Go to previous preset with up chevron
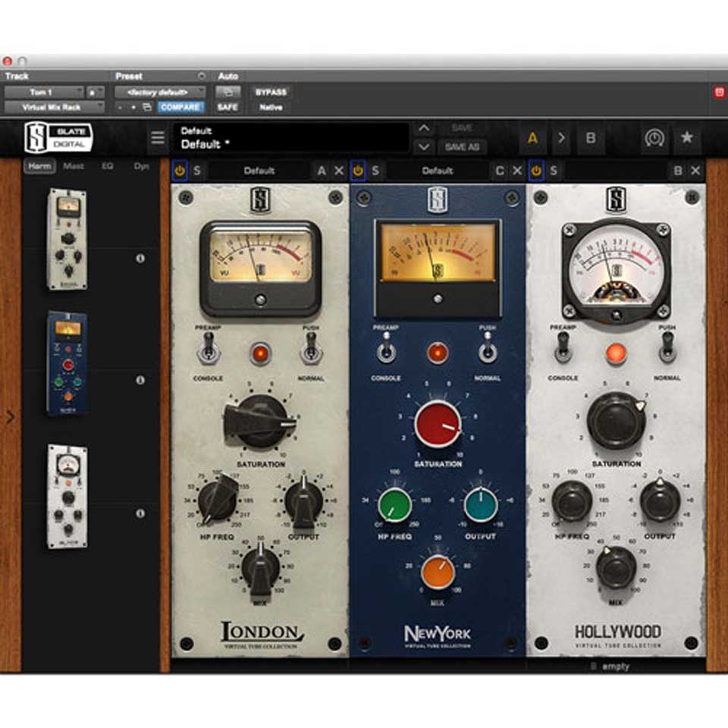Viewport: 728px width, 728px height. click(424, 128)
